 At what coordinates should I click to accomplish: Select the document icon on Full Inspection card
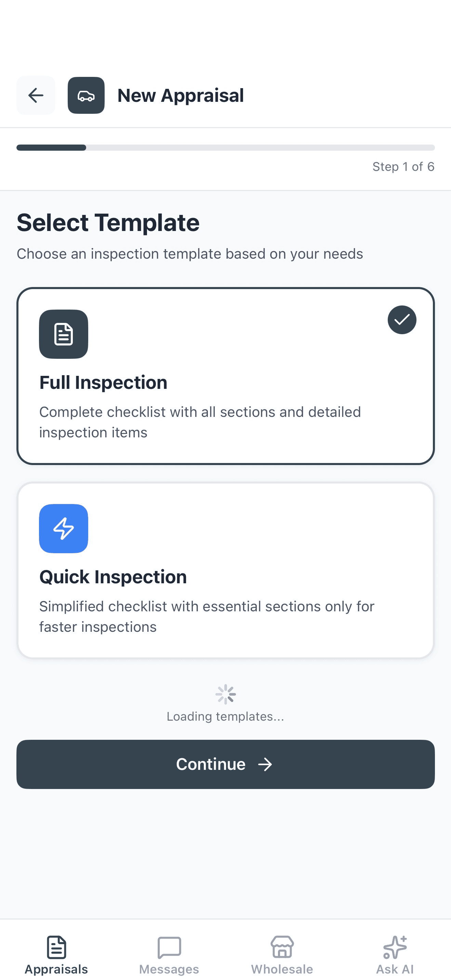coord(63,334)
